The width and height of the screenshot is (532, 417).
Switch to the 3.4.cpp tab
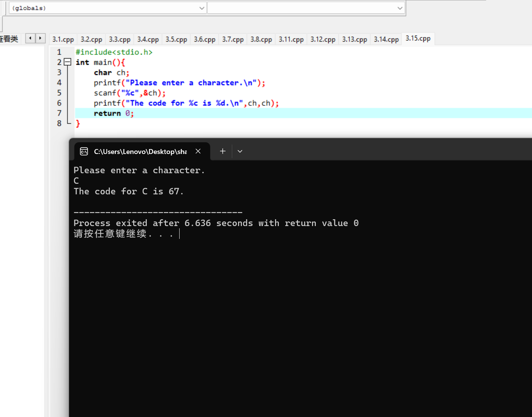click(148, 39)
